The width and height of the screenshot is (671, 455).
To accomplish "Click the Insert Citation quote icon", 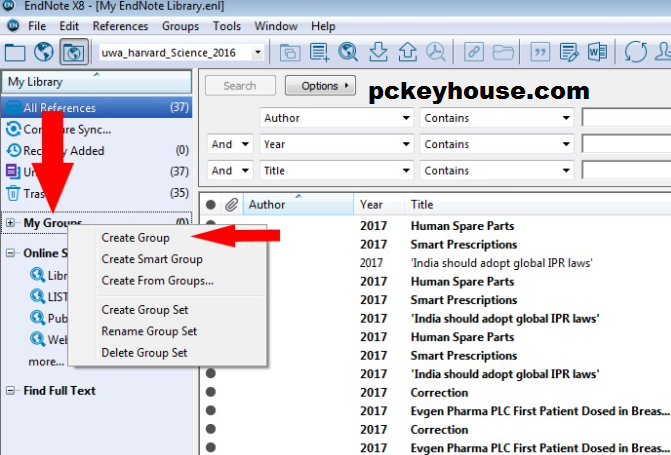I will [540, 52].
